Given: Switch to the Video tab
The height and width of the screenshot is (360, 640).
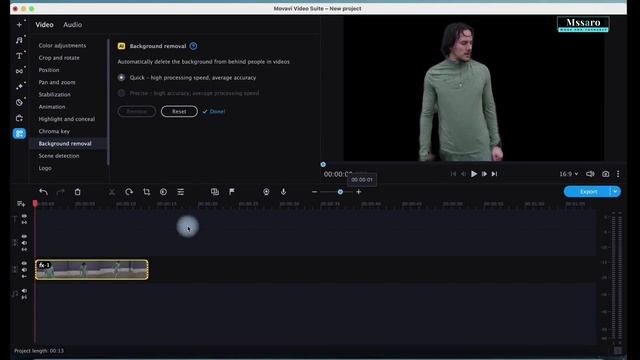Looking at the screenshot, I should point(44,25).
